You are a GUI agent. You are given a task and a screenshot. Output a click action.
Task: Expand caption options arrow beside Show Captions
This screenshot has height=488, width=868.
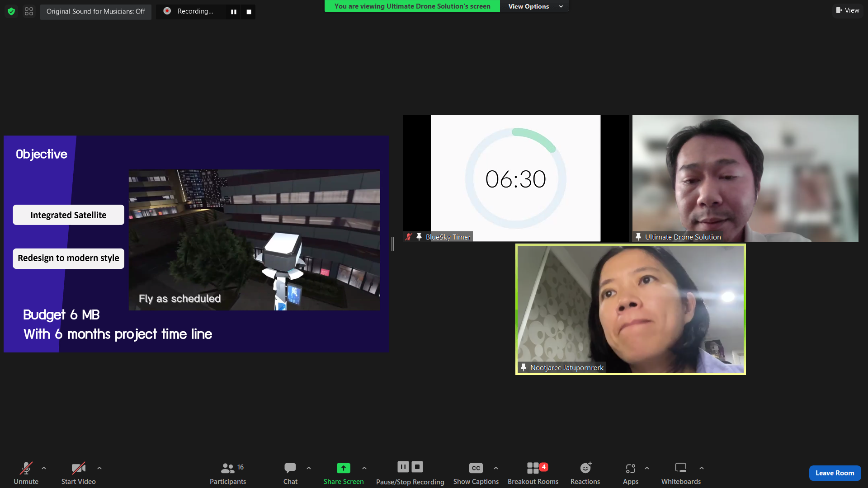(496, 468)
